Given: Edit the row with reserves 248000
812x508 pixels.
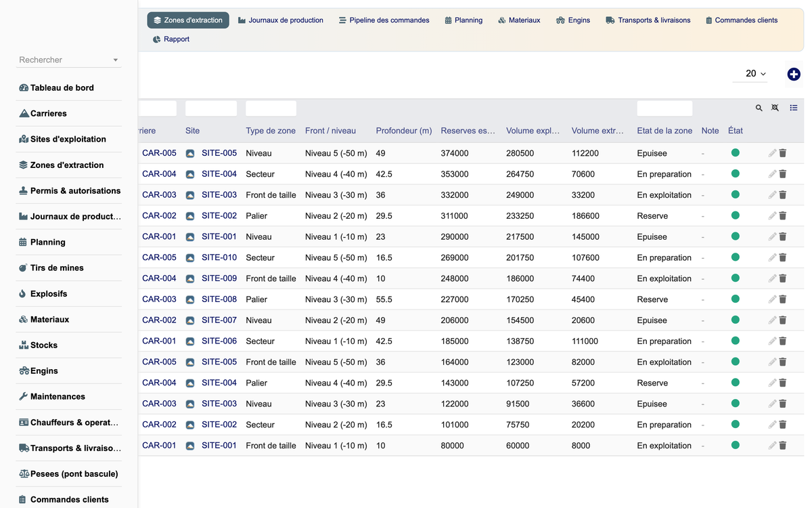Looking at the screenshot, I should [772, 278].
